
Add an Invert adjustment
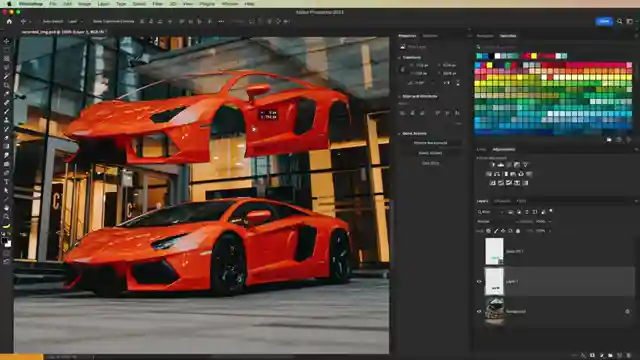[x=493, y=183]
